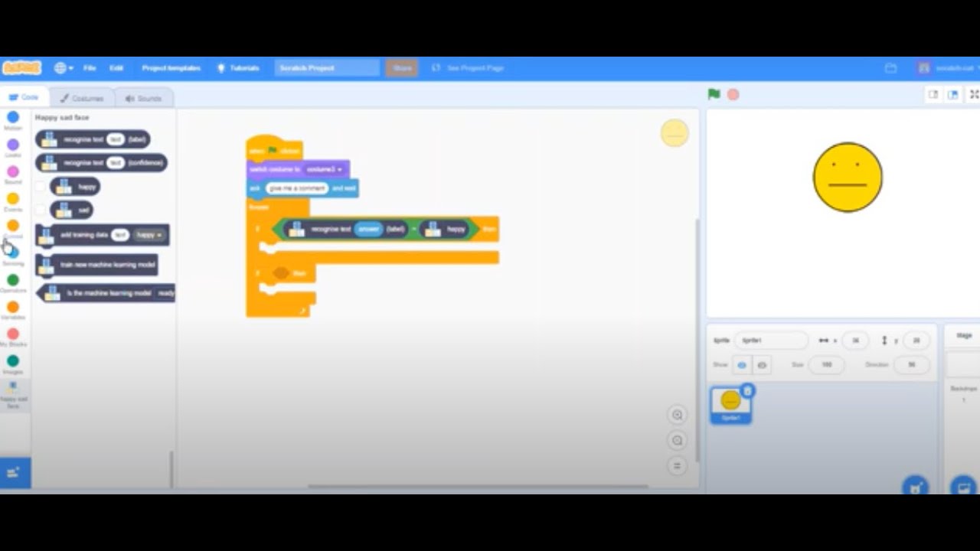
Task: Select the Sound block category
Action: tap(13, 175)
